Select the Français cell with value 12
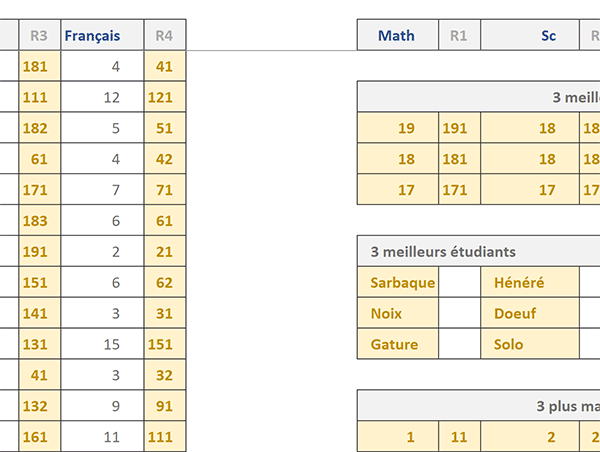 [102, 97]
